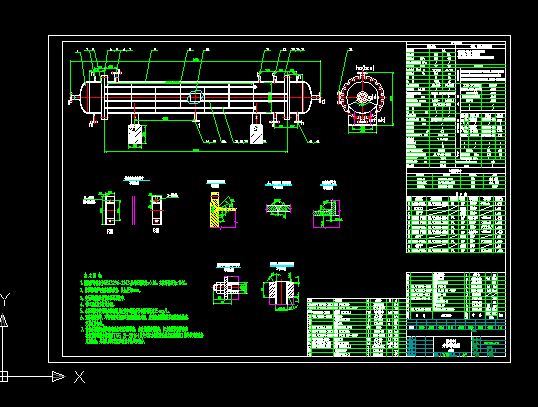The width and height of the screenshot is (538, 407).
Task: Select the left saddle support under shell
Action: click(x=136, y=135)
